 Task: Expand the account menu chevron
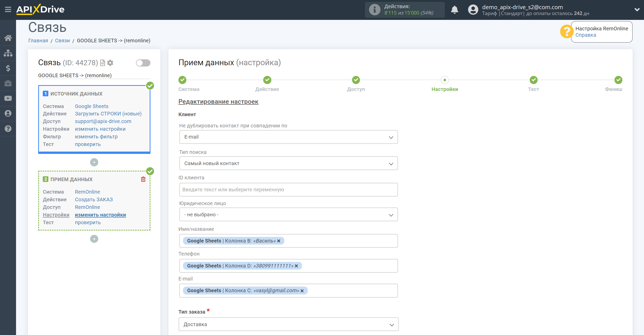(637, 10)
